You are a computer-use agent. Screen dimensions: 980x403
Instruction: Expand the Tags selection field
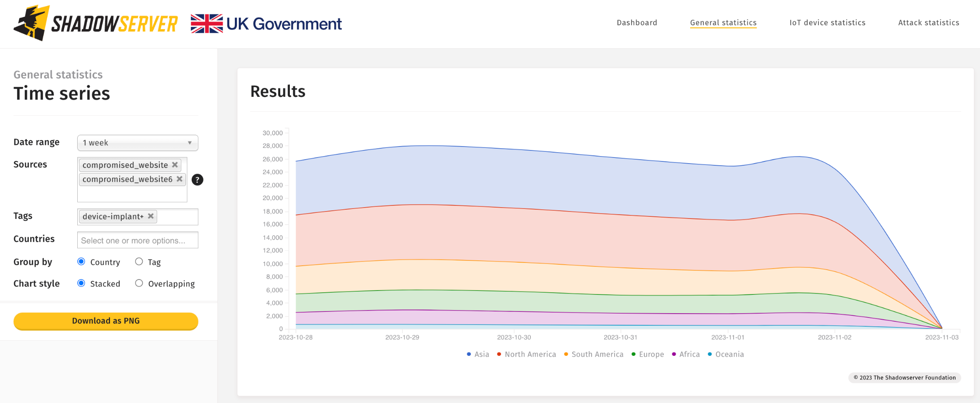[x=179, y=216]
